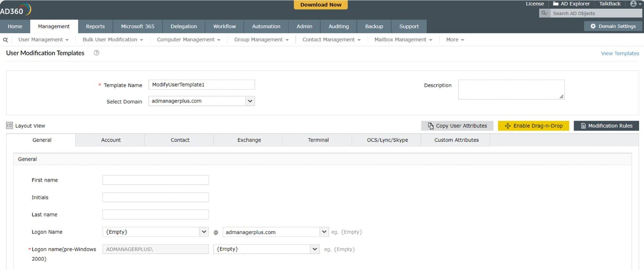Open the Automation tab
Viewport: 644px width, 270px height.
(266, 26)
